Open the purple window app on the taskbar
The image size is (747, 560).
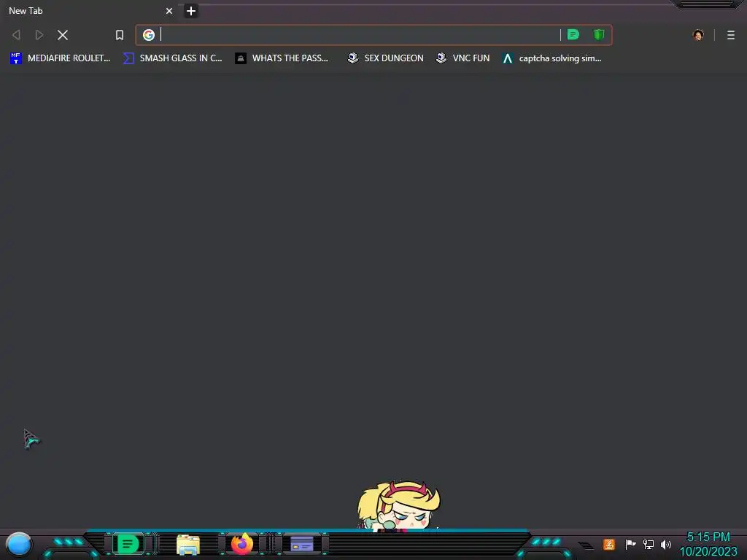[301, 544]
